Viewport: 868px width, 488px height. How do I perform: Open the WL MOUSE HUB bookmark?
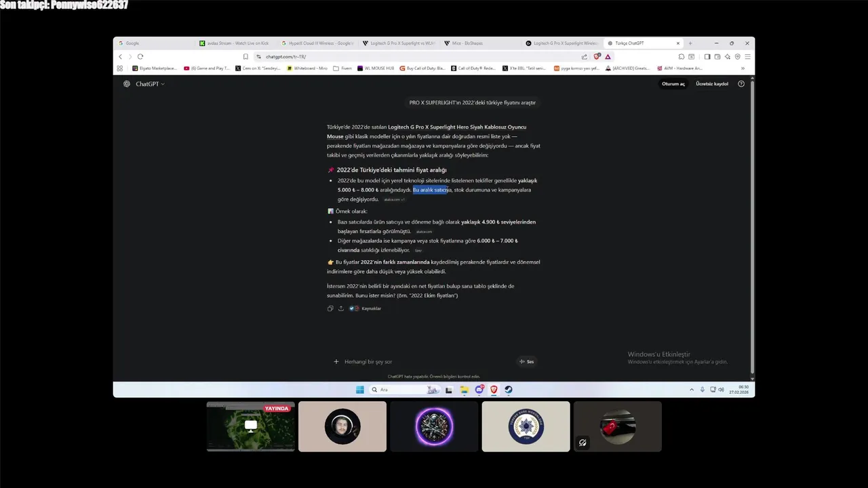[376, 68]
